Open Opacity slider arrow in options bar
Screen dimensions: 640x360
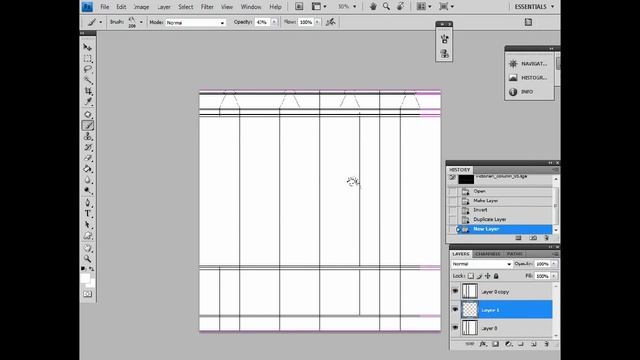[x=274, y=22]
